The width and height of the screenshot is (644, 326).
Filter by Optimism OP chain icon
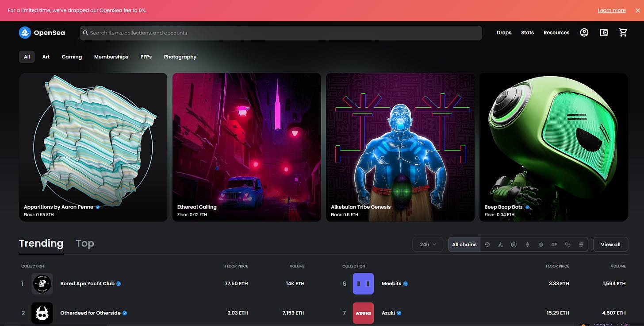tap(554, 244)
